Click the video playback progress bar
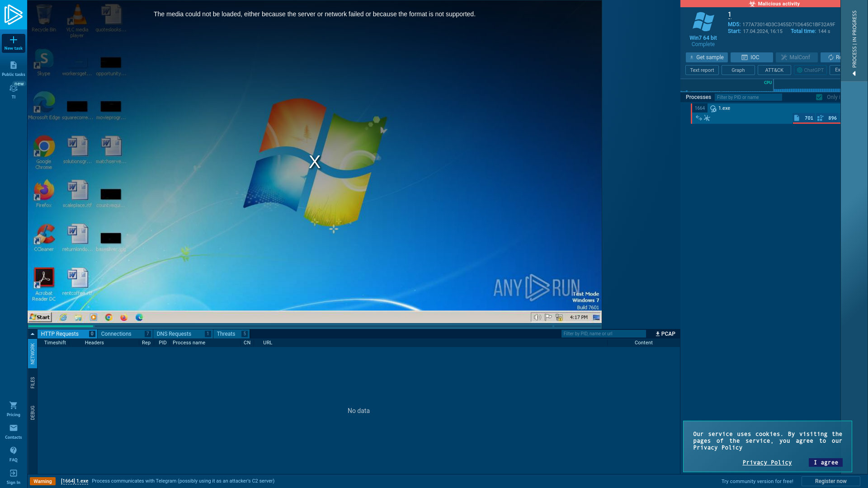Screen dimensions: 868x488 [x=315, y=326]
